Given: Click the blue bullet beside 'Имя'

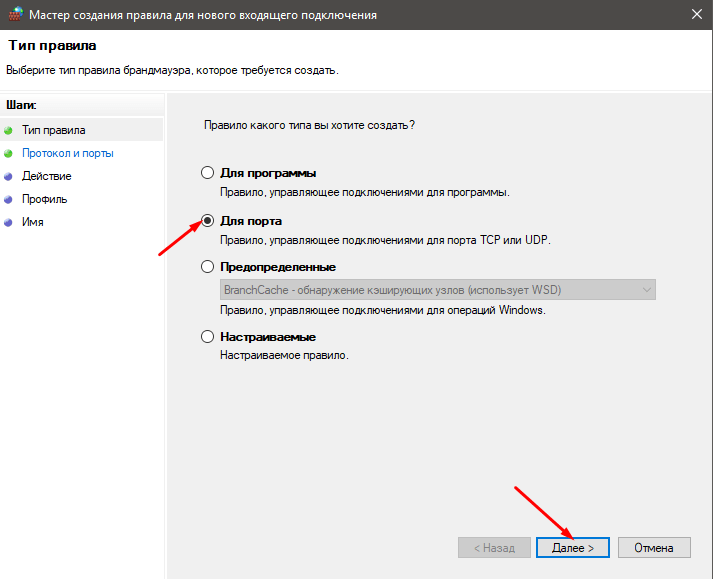Looking at the screenshot, I should click(8, 222).
